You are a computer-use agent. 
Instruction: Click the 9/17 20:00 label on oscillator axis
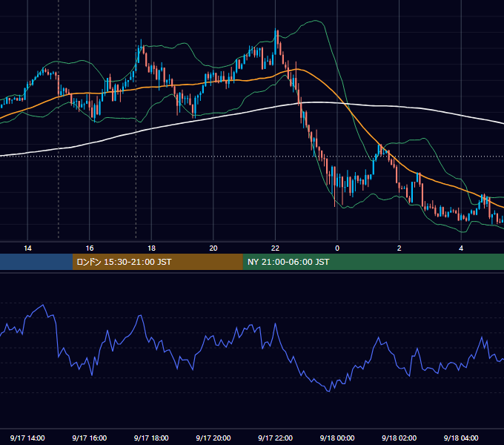point(213,438)
